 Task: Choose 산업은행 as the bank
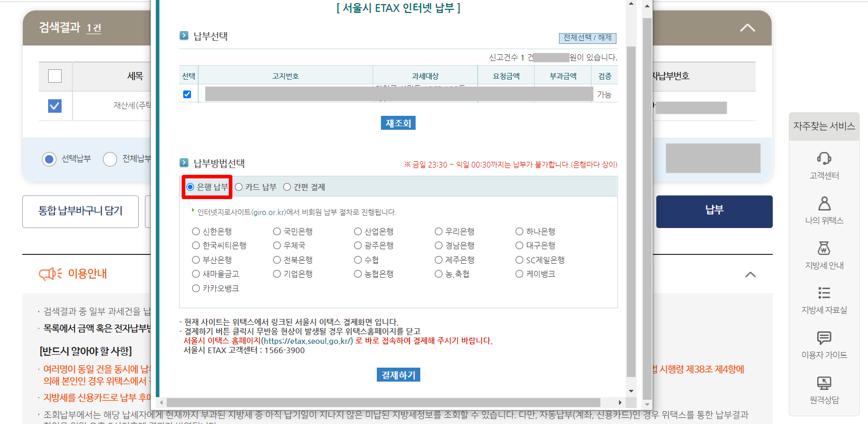pos(358,231)
